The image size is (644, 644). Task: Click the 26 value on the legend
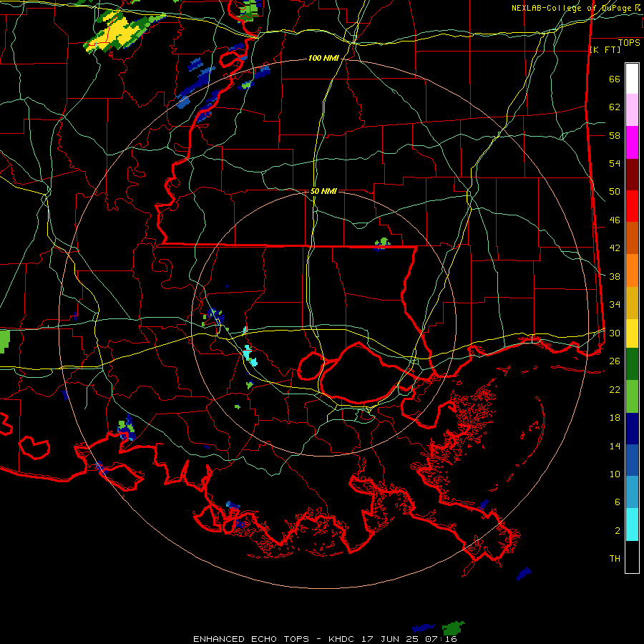pyautogui.click(x=615, y=361)
